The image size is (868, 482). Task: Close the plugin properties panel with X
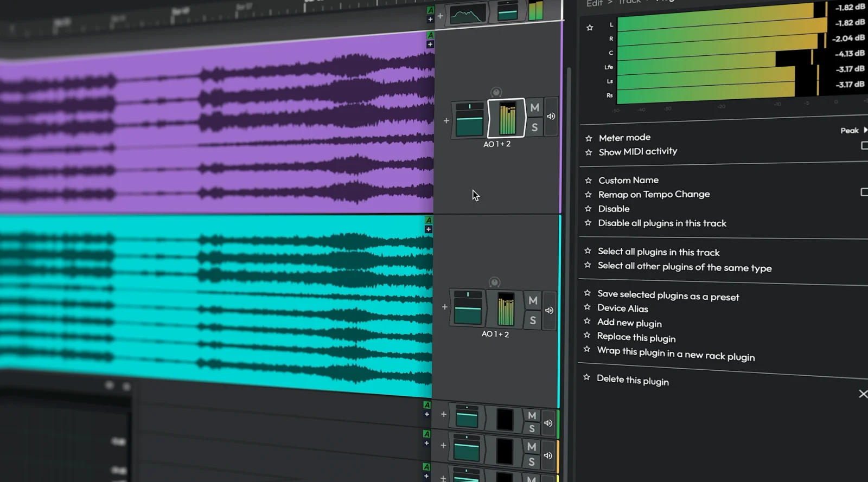(863, 394)
